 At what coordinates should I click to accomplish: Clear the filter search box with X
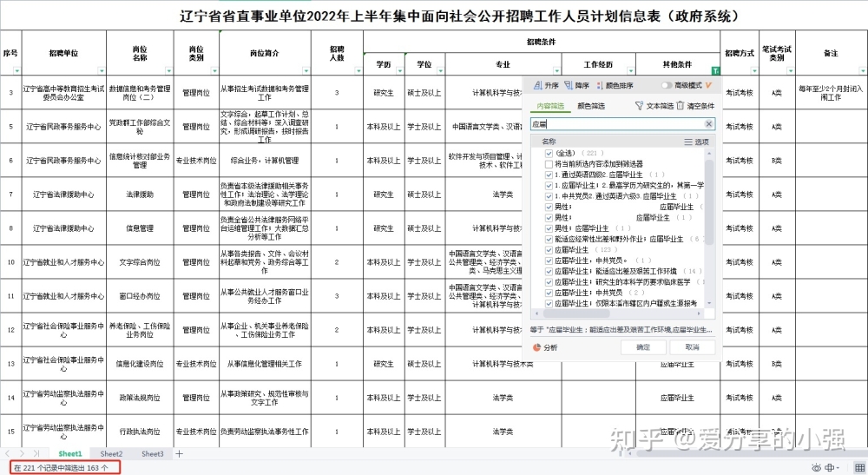(708, 124)
